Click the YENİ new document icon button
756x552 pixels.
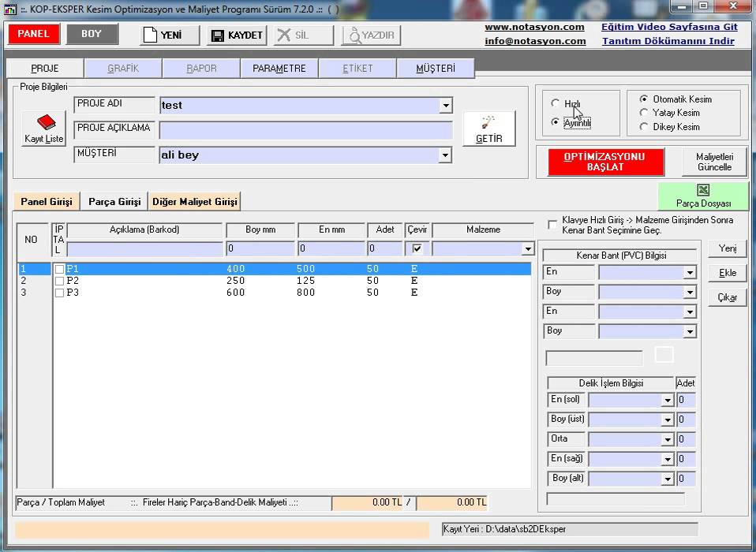coord(169,35)
